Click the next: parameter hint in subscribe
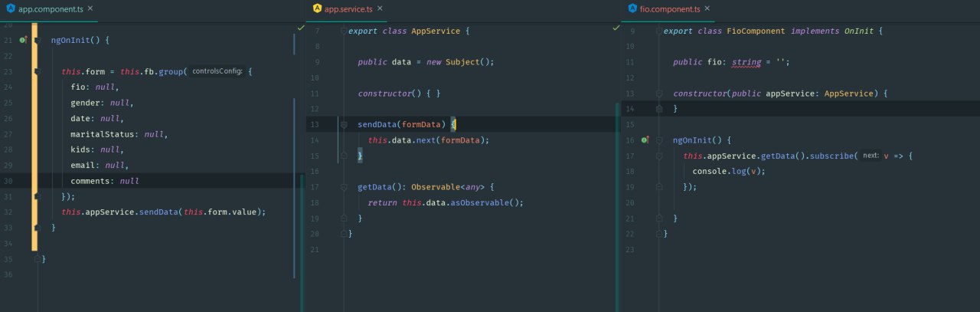This screenshot has height=312, width=980. click(871, 156)
